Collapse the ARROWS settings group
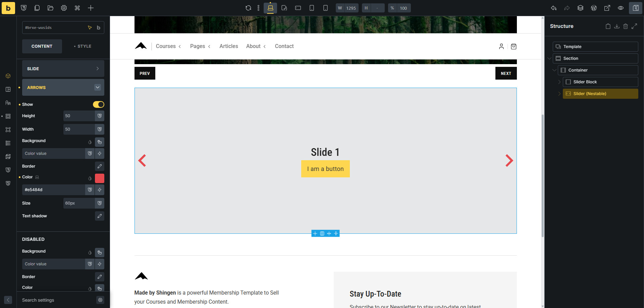 [98, 87]
